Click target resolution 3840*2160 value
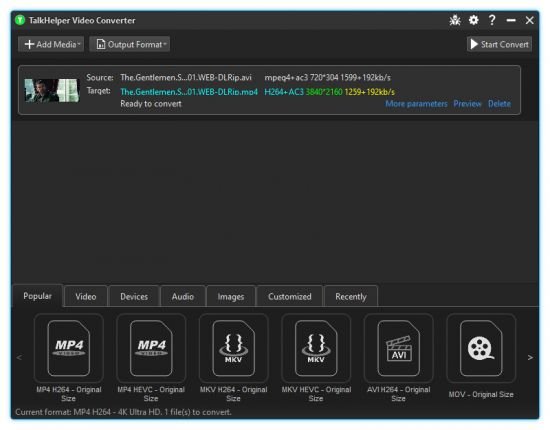Viewport: 550px width, 430px height. pos(324,92)
